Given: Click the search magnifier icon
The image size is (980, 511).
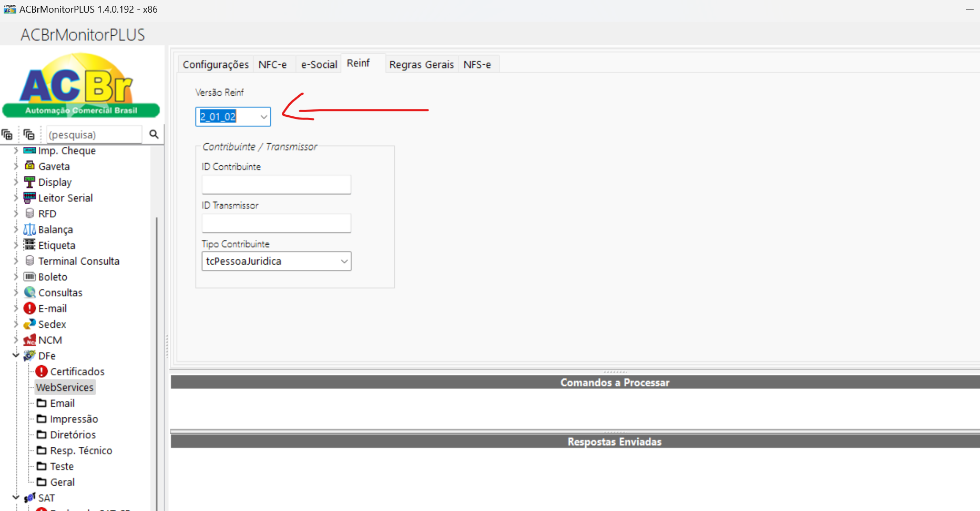Looking at the screenshot, I should pos(154,134).
